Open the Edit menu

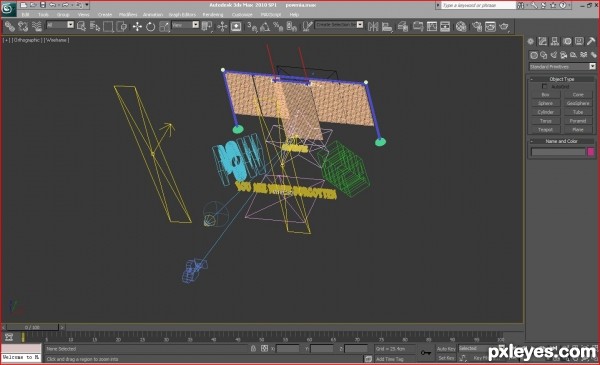click(26, 15)
